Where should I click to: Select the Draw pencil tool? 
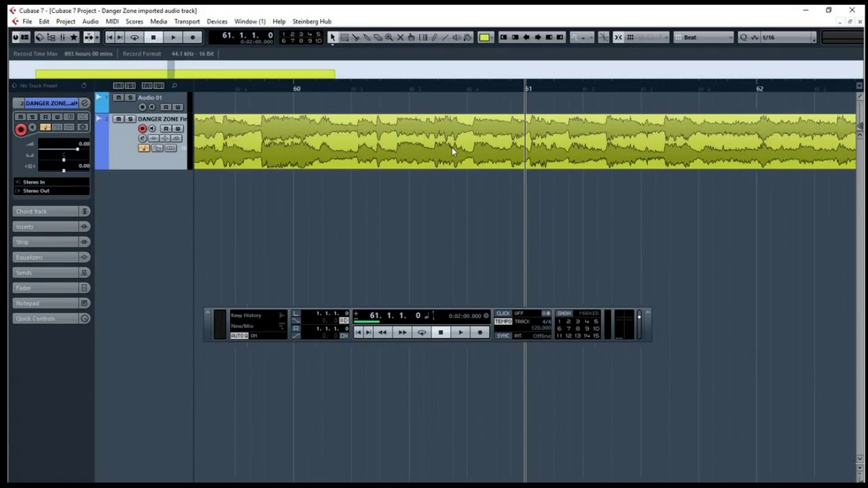tap(435, 37)
